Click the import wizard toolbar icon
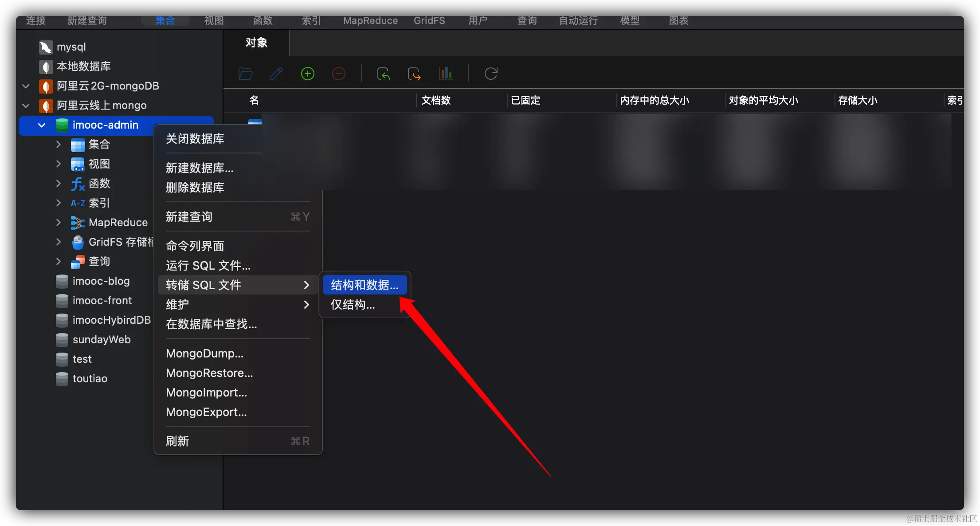 point(383,74)
